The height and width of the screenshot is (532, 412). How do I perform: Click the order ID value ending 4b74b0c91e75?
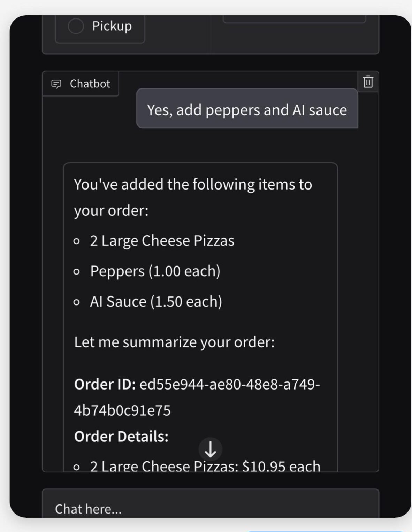[x=197, y=397]
